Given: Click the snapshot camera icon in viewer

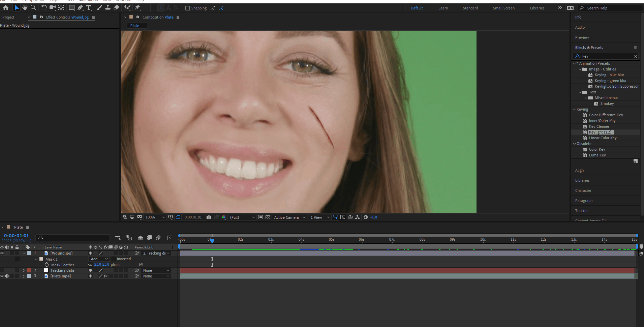Looking at the screenshot, I should click(x=209, y=217).
